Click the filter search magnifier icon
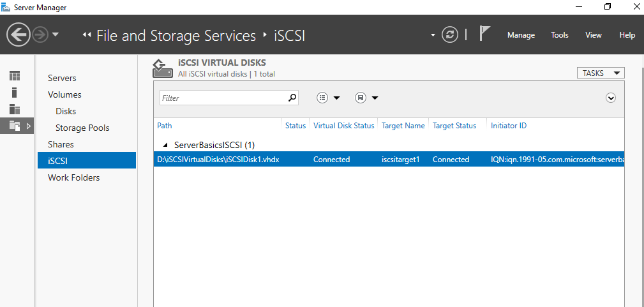The height and width of the screenshot is (307, 644). (x=292, y=98)
